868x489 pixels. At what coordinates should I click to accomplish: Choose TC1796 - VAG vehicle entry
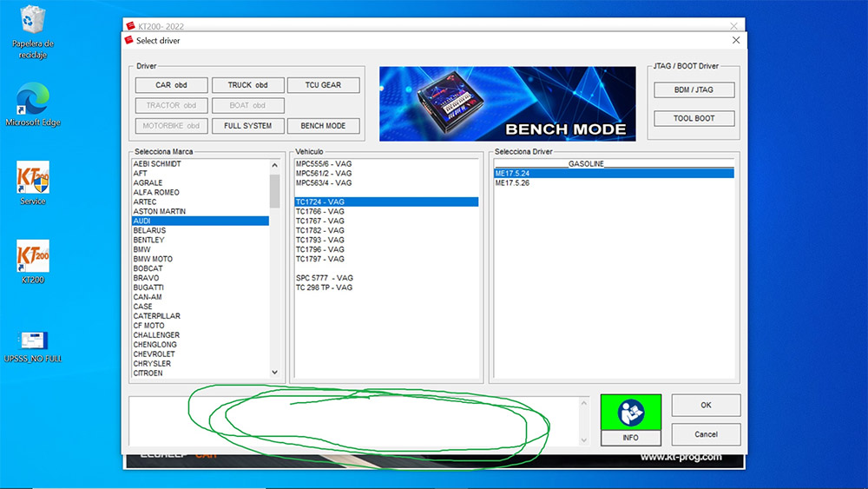click(x=386, y=249)
